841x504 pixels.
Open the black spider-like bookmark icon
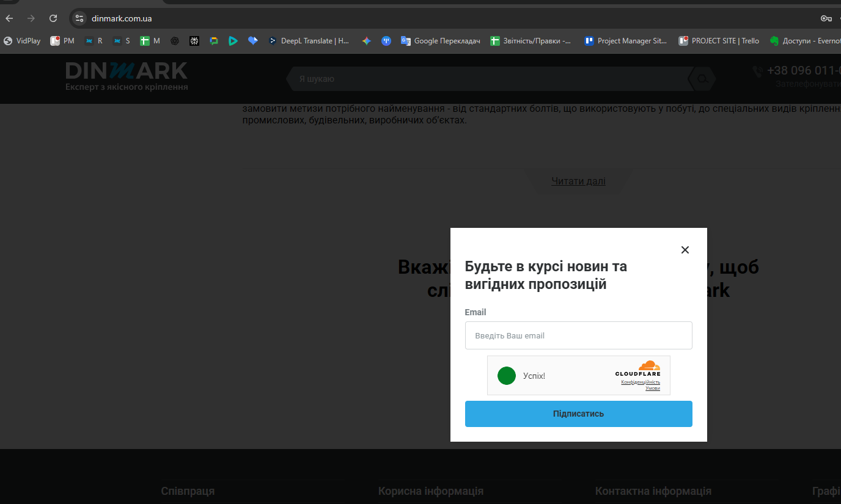pyautogui.click(x=194, y=41)
